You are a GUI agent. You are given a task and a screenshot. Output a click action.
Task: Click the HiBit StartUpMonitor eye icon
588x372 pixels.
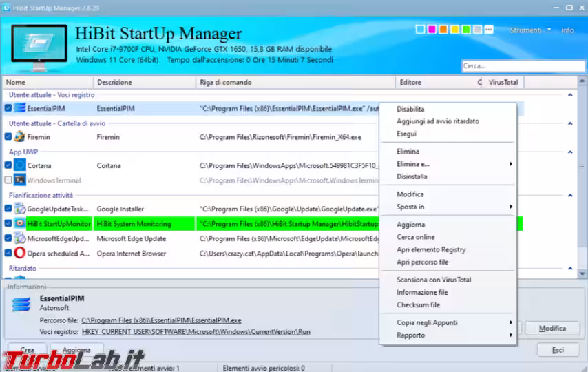pos(20,223)
